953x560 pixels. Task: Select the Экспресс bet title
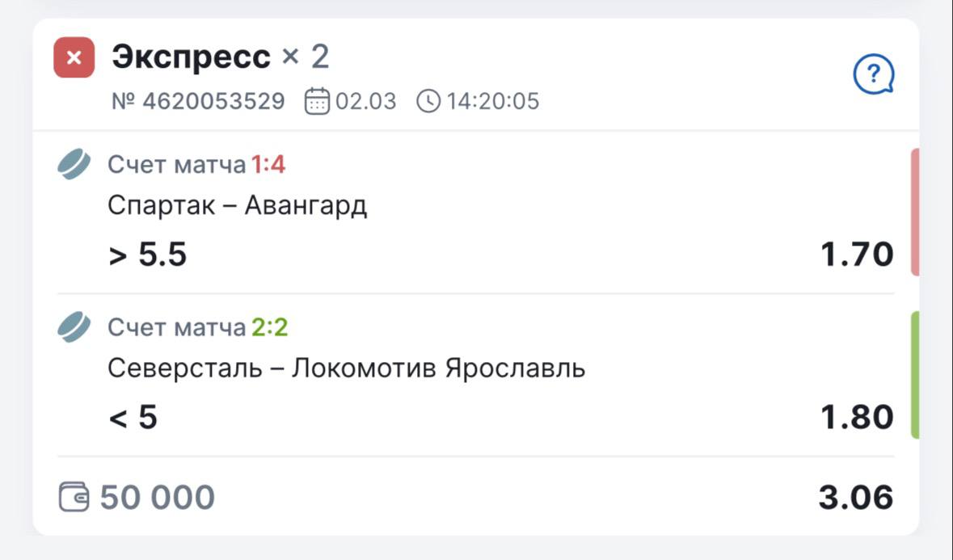click(x=191, y=57)
